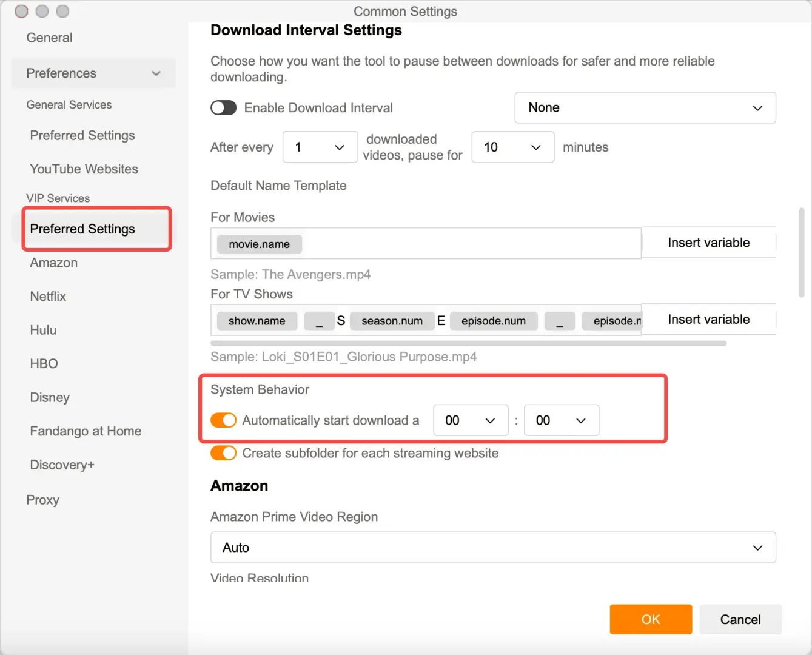Select Preferred Settings under VIP Services

coord(82,229)
